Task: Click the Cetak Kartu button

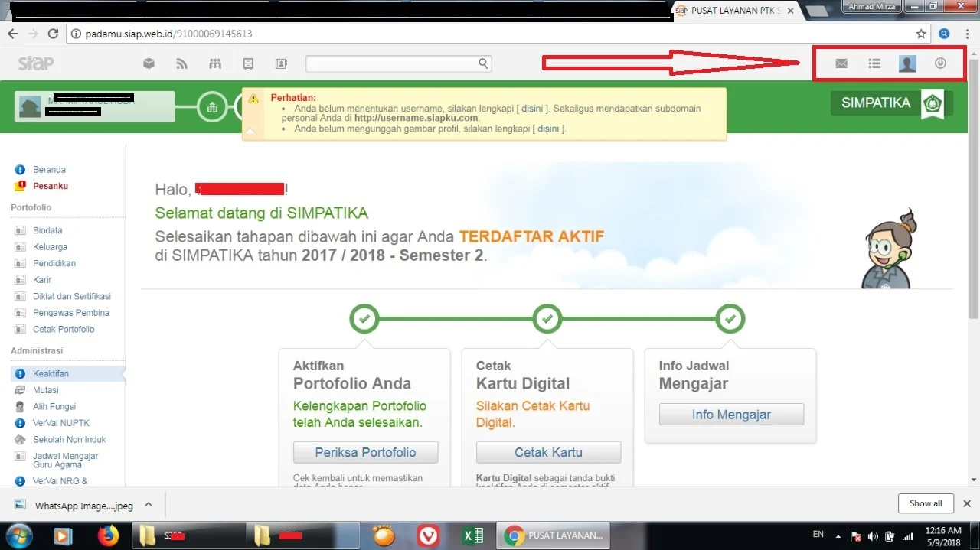Action: tap(548, 452)
